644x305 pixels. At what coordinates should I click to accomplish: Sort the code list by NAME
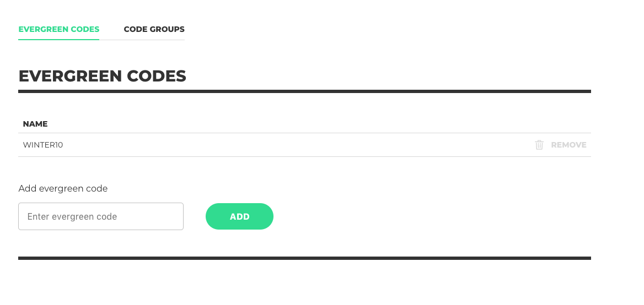(x=35, y=124)
